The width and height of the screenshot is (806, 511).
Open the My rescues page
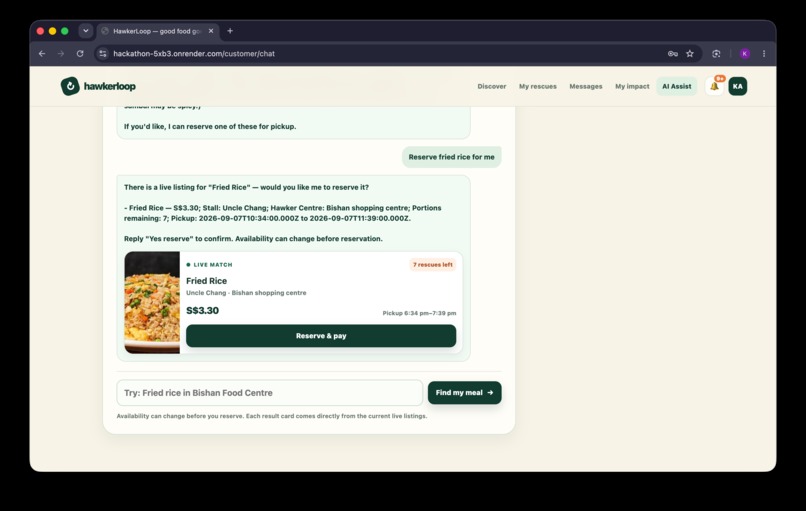538,86
